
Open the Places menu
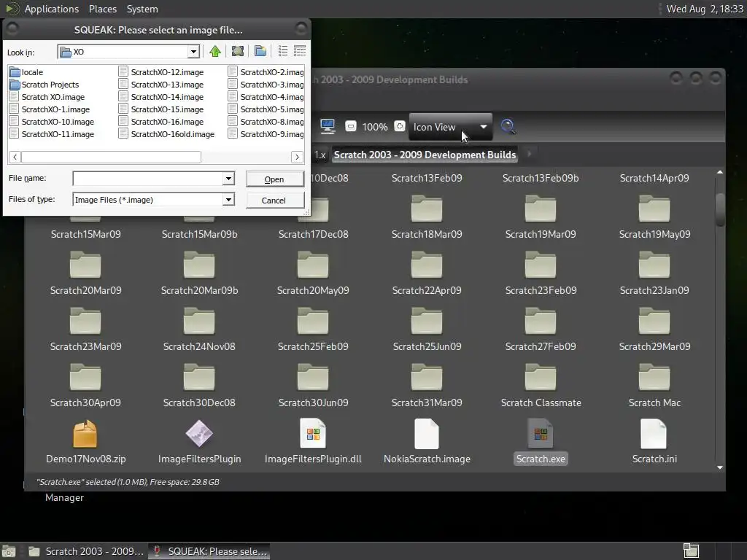coord(102,9)
